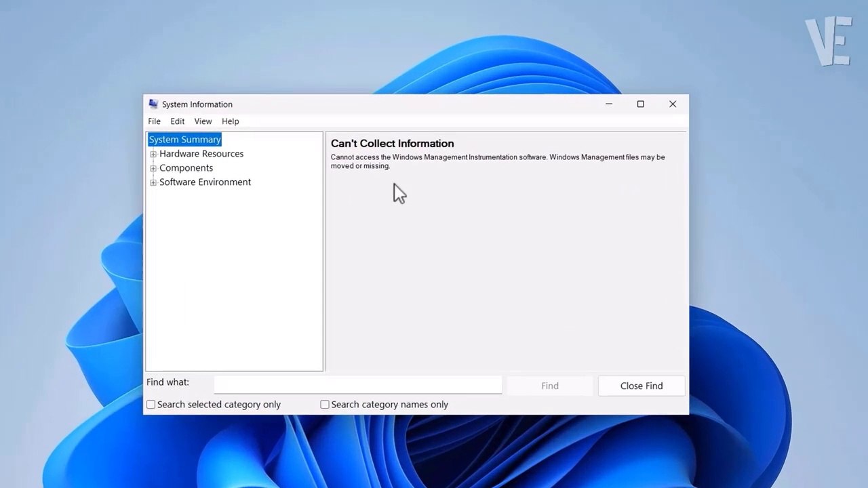This screenshot has height=488, width=868.
Task: Open the File menu
Action: point(154,121)
